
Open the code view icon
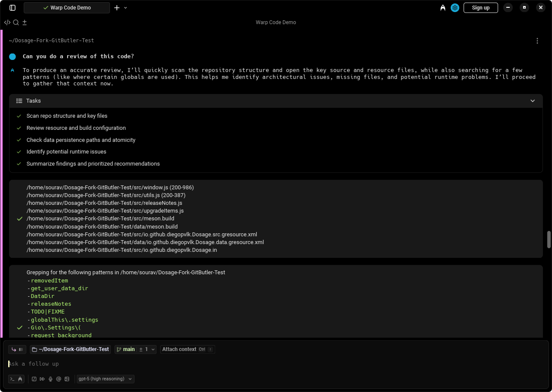[x=7, y=22]
